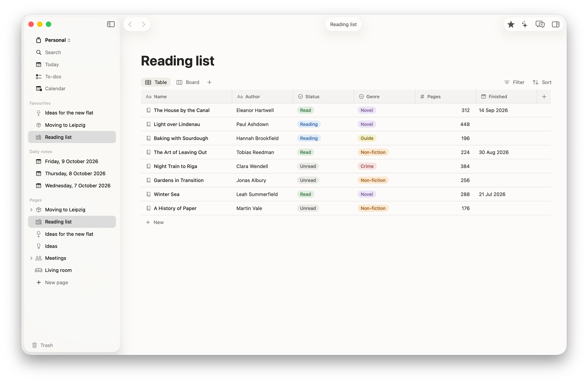Toggle the right side panel icon
Image resolution: width=588 pixels, height=383 pixels.
pos(556,24)
